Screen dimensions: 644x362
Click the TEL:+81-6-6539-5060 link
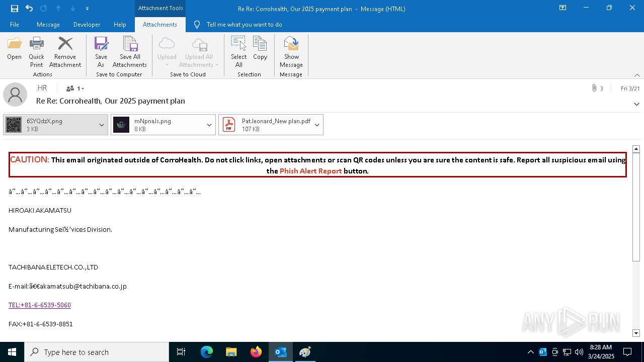(x=40, y=305)
